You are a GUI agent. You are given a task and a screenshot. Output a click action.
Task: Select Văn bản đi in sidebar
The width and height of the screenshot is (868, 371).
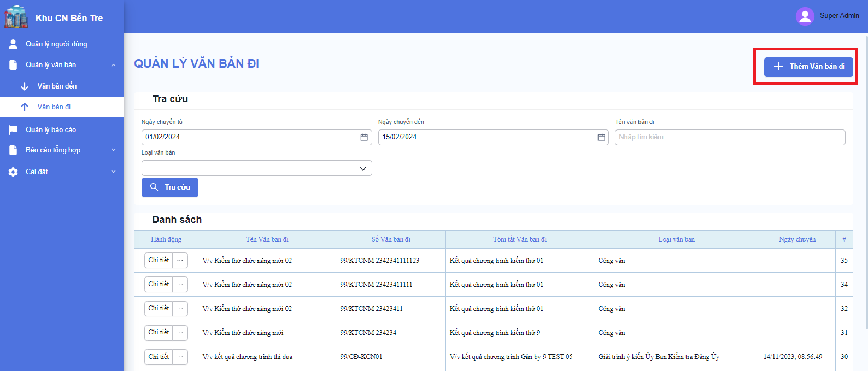coord(62,107)
